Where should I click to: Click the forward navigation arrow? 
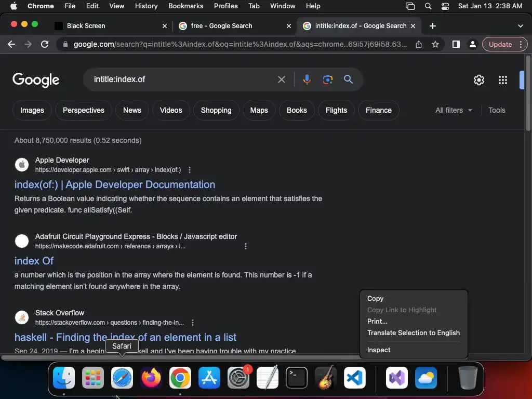(x=28, y=44)
